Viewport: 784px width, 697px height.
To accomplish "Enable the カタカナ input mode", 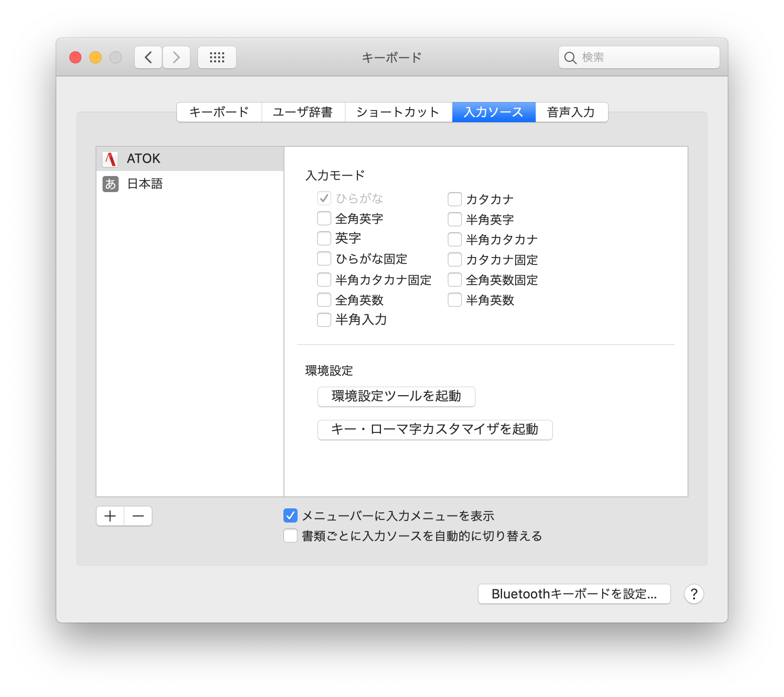I will point(455,199).
